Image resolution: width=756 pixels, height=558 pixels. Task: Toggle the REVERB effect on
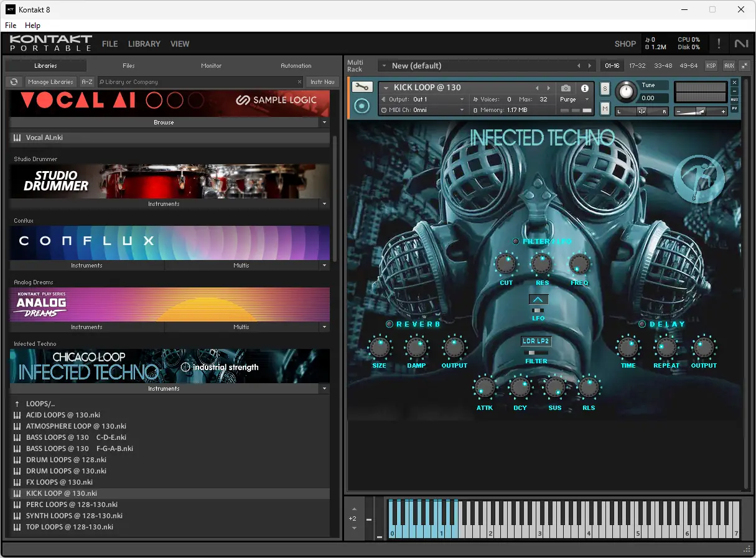(390, 324)
